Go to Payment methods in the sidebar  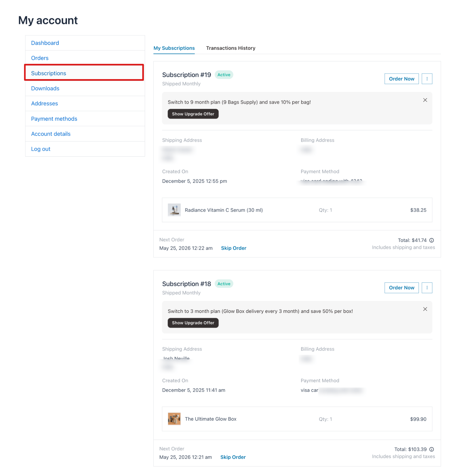coord(54,119)
